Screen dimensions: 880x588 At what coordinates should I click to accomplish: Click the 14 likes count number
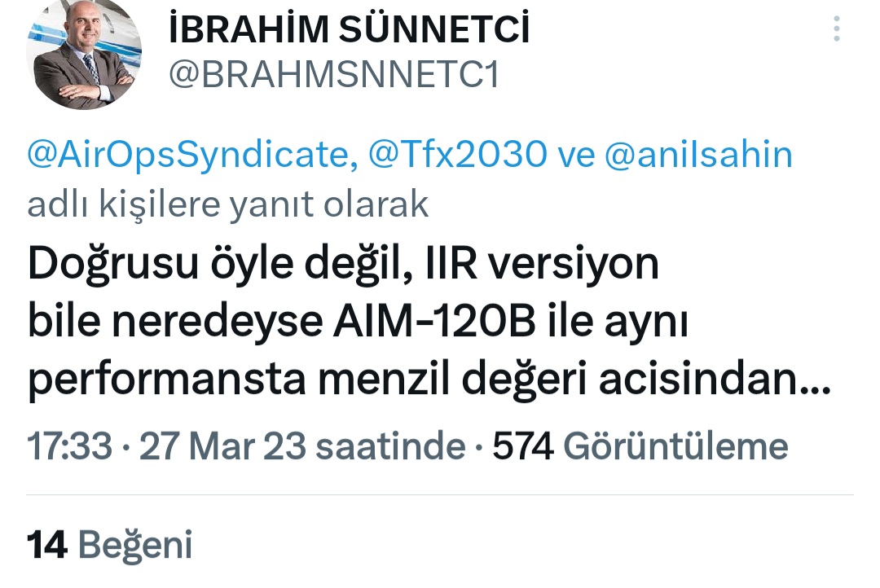[47, 544]
